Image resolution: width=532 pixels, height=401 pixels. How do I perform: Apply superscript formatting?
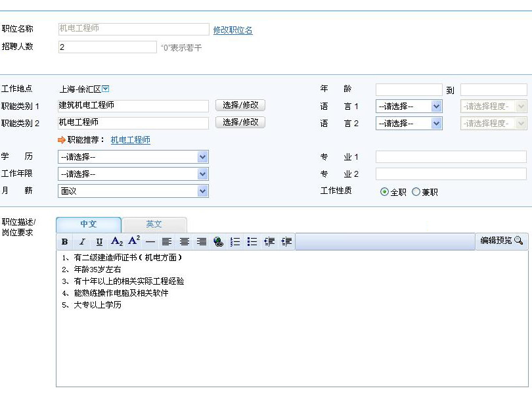click(x=134, y=241)
